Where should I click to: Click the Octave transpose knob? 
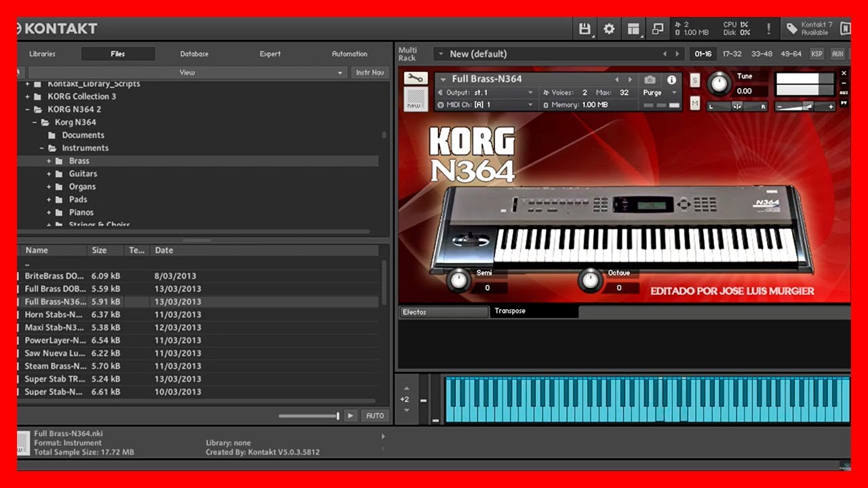(x=591, y=280)
